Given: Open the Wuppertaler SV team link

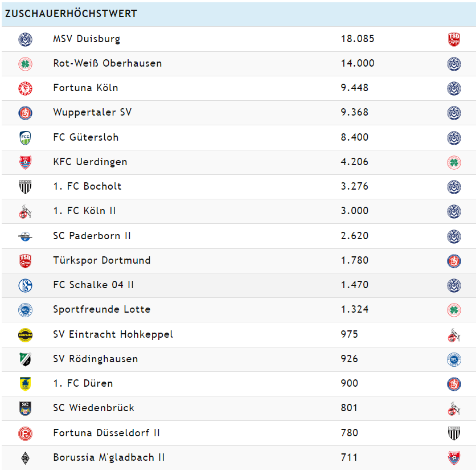Looking at the screenshot, I should [x=92, y=112].
